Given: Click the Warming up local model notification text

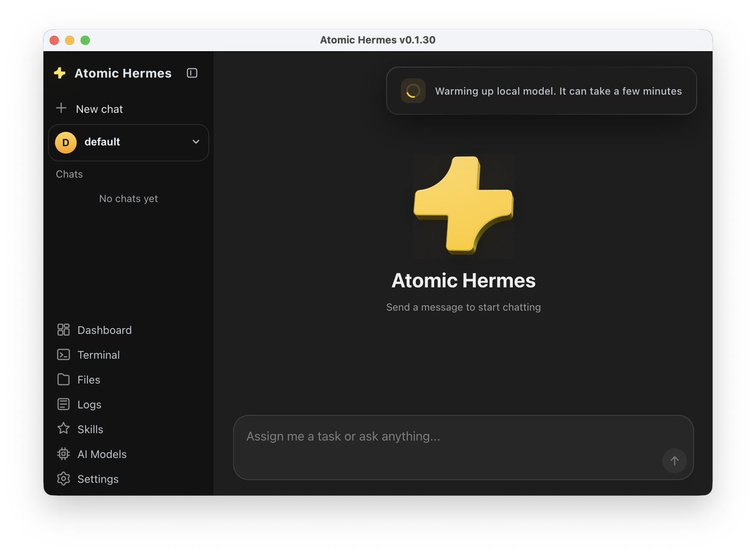Looking at the screenshot, I should [559, 91].
